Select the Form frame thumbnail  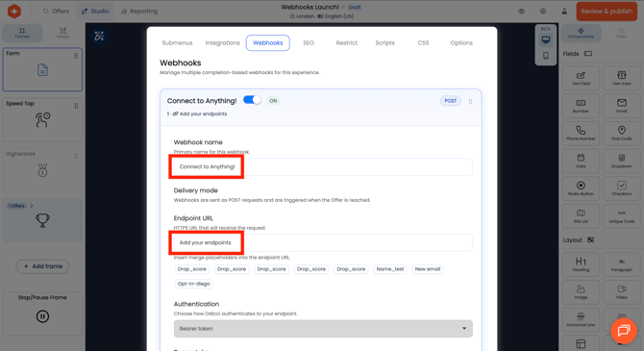tap(42, 69)
